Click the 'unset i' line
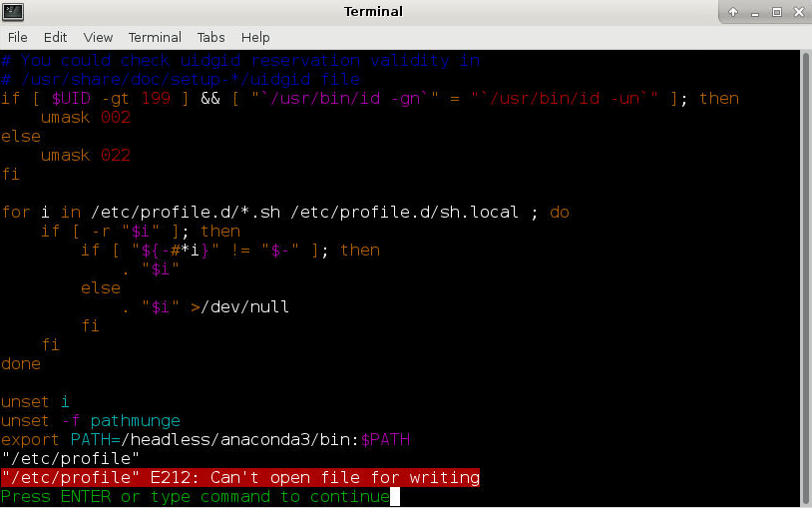The height and width of the screenshot is (508, 812). pos(35,402)
